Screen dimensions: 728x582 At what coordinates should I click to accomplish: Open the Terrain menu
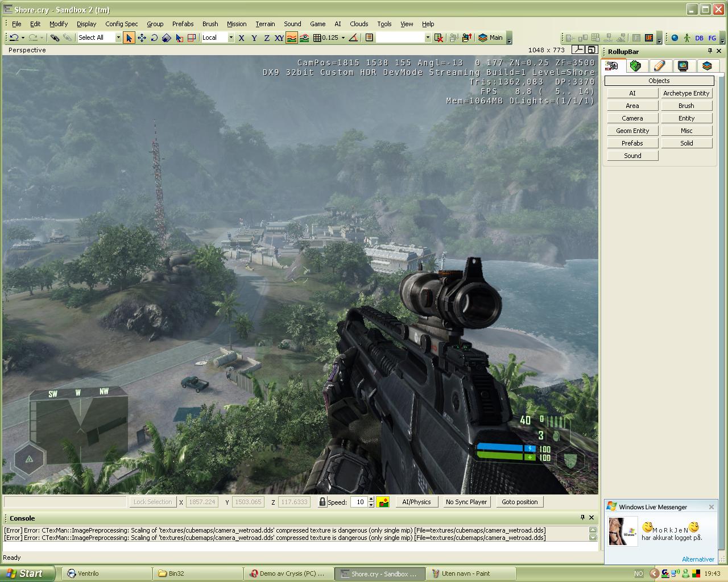coord(265,24)
